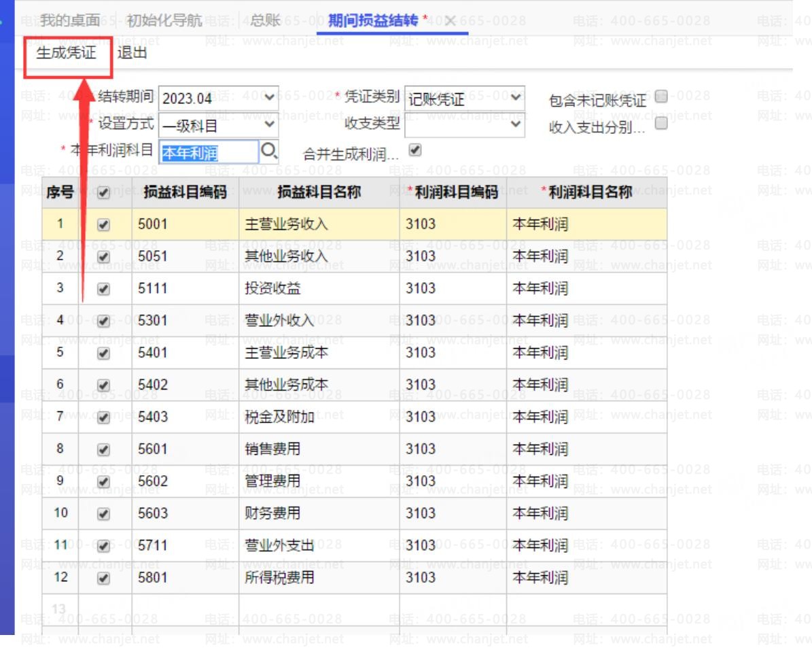The width and height of the screenshot is (812, 652).
Task: Tick the 包含未记账凭证 checkbox
Action: pyautogui.click(x=660, y=97)
